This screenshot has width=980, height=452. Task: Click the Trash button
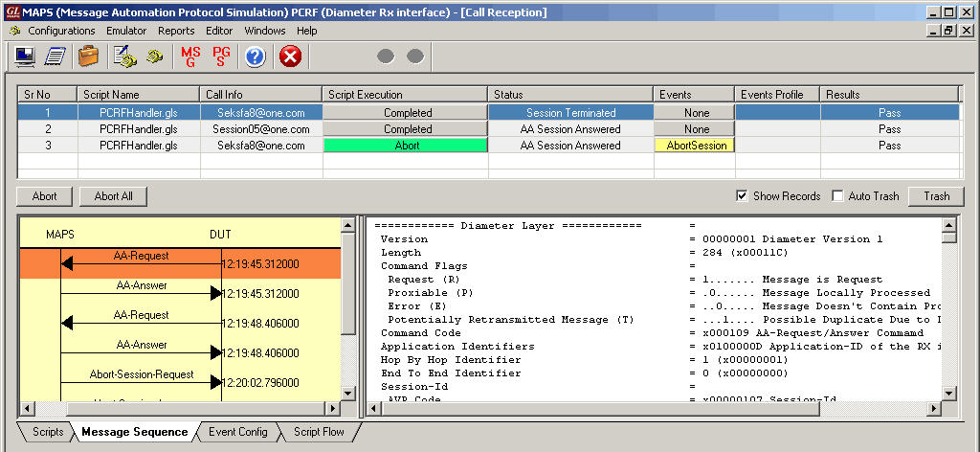pos(936,196)
